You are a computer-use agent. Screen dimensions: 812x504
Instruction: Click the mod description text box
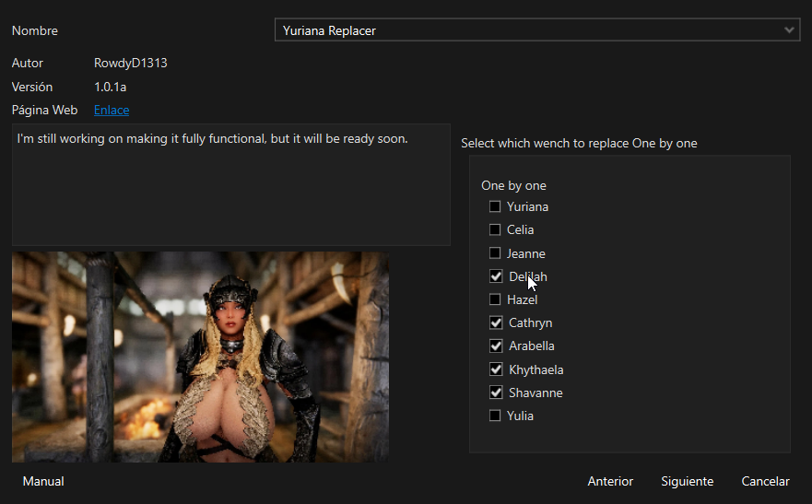pyautogui.click(x=231, y=184)
